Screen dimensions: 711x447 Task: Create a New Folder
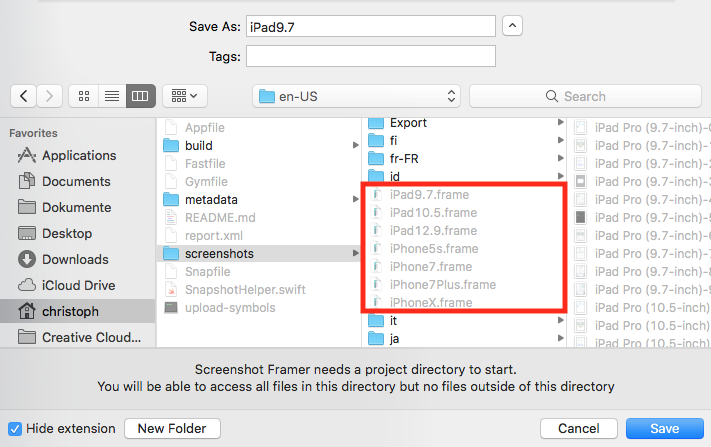[x=172, y=429]
